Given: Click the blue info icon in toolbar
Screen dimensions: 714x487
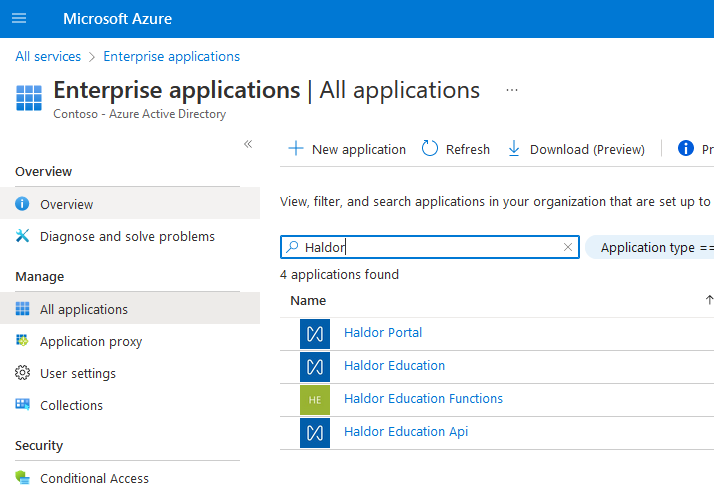Looking at the screenshot, I should (685, 148).
